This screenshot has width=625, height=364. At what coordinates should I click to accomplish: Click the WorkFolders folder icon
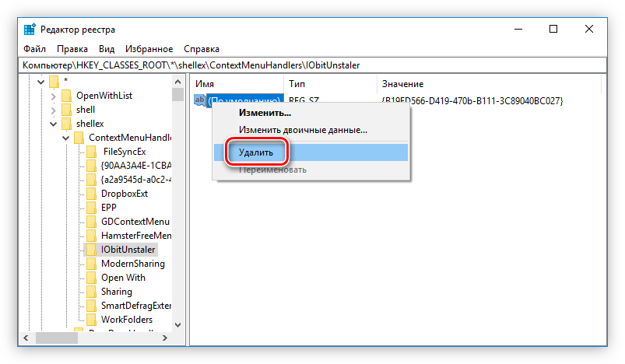click(x=91, y=320)
